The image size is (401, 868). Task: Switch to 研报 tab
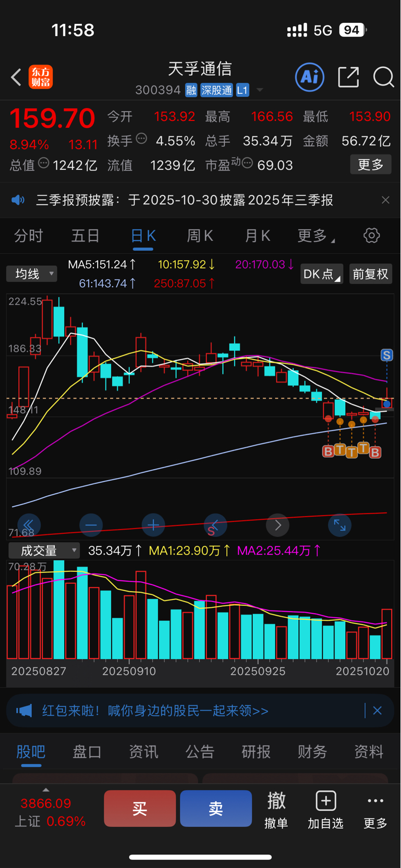click(256, 752)
